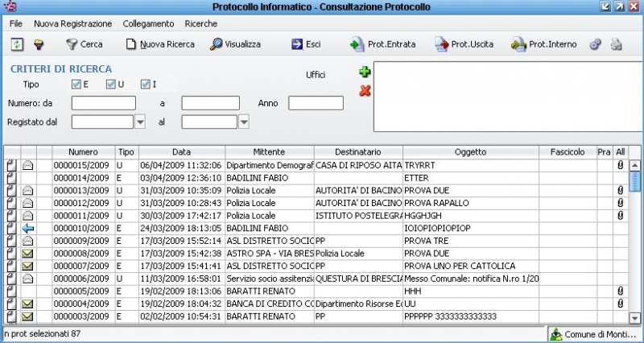Viewport: 644px width, 343px height.
Task: Click the link chain icon in the toolbar
Action: coord(596,44)
